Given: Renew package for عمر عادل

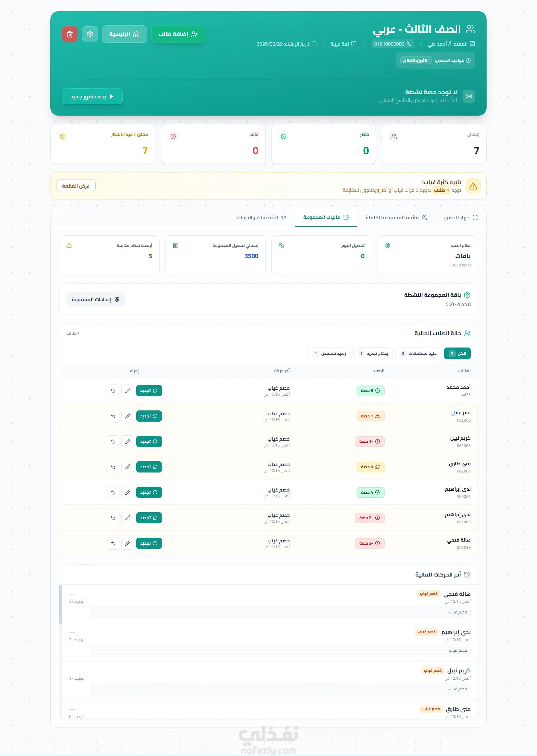Looking at the screenshot, I should coord(149,416).
